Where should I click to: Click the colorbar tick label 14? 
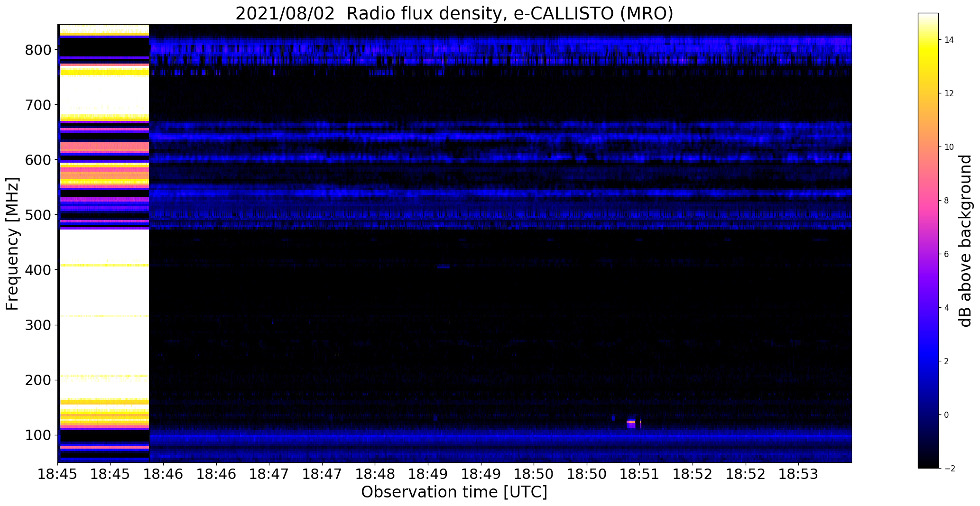click(949, 40)
